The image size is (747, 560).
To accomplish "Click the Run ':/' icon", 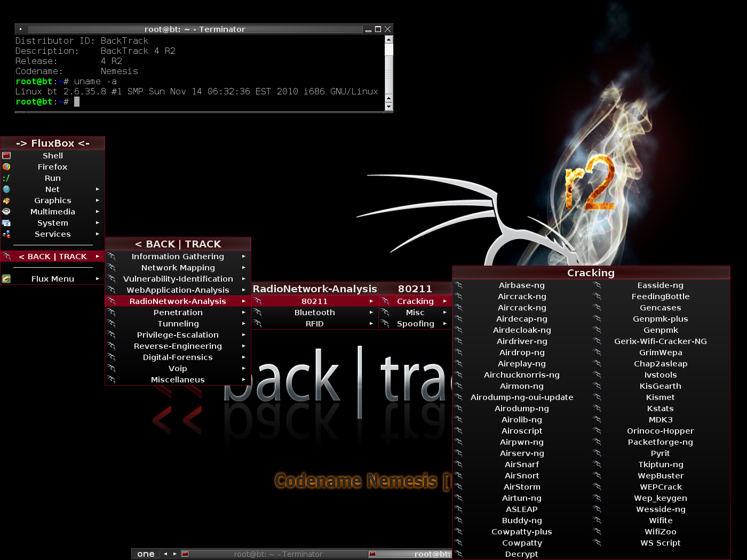I will click(x=6, y=178).
